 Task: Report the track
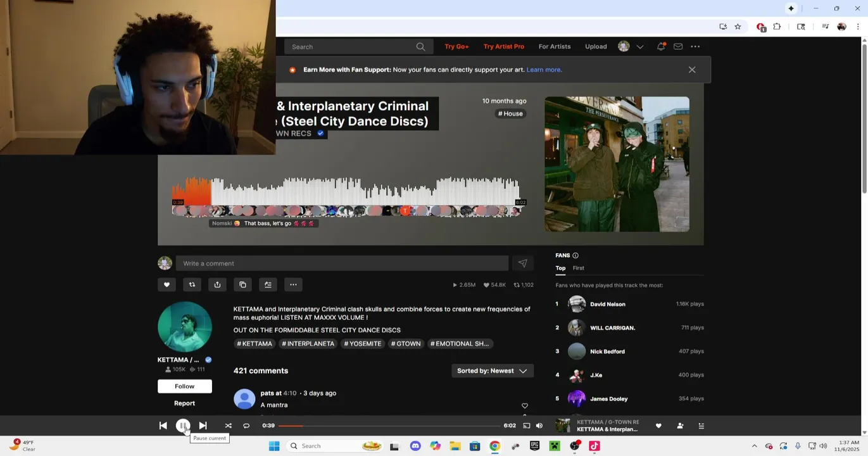(x=184, y=403)
